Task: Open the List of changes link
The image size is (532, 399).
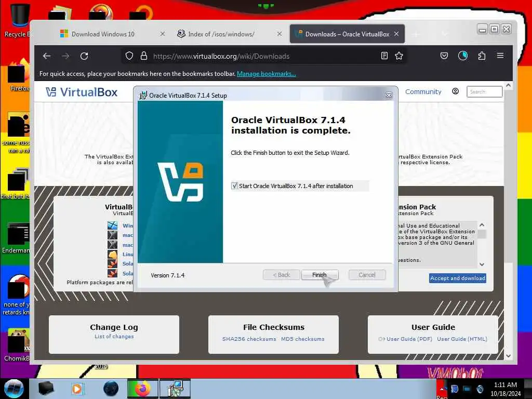Action: 114,337
